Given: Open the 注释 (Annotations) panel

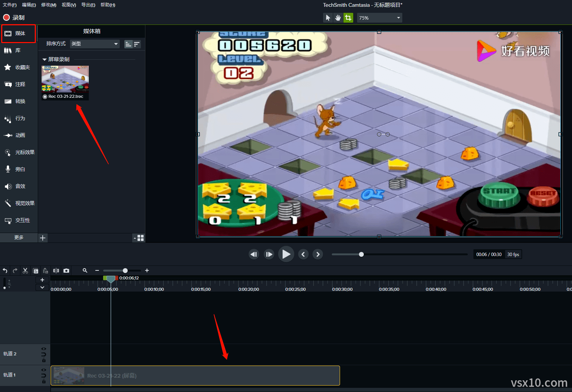Looking at the screenshot, I should tap(19, 85).
